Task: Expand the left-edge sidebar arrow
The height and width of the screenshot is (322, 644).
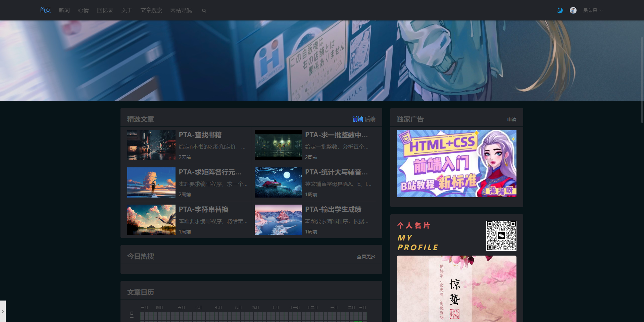Action: coord(3,311)
